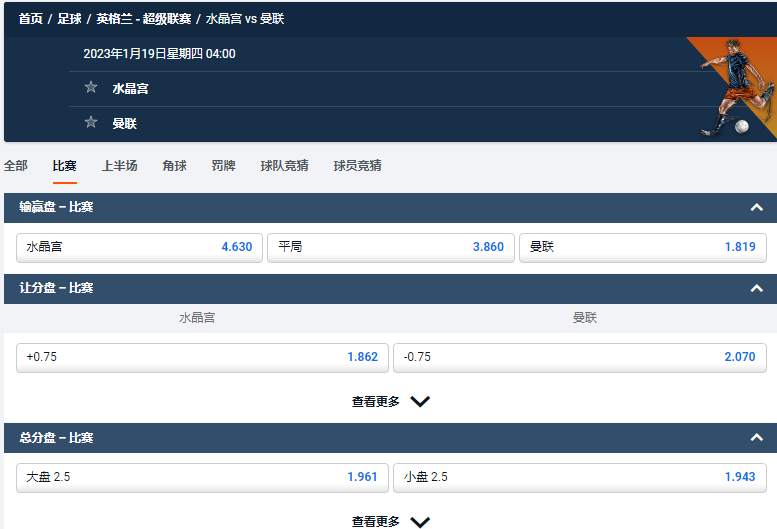Go to 首页 in the breadcrumb
777x529 pixels.
point(31,19)
